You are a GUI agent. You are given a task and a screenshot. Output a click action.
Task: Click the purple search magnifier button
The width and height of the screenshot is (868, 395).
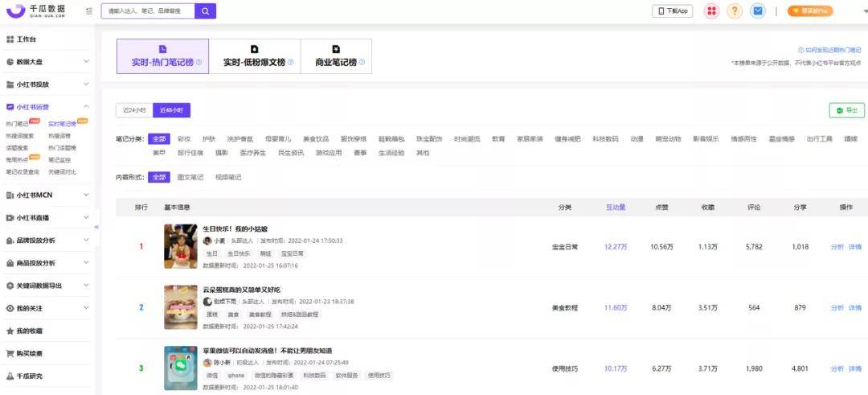point(206,11)
